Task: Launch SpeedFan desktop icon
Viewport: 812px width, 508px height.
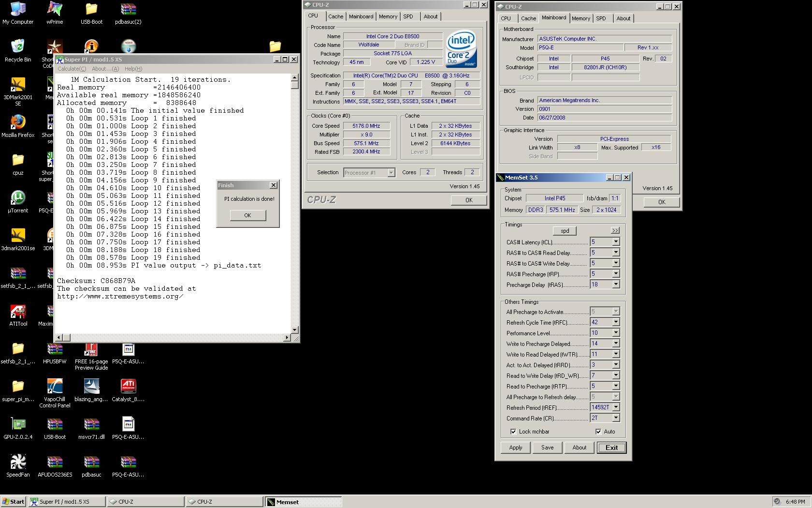Action: [x=18, y=466]
